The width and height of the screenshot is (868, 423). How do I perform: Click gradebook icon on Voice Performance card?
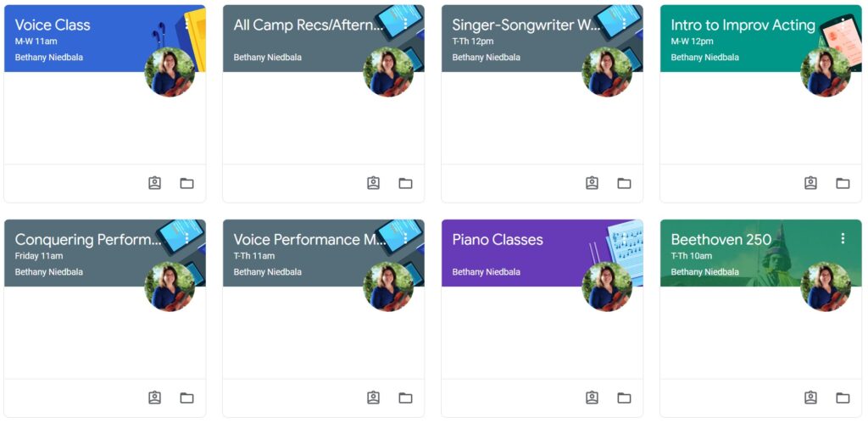click(x=373, y=398)
